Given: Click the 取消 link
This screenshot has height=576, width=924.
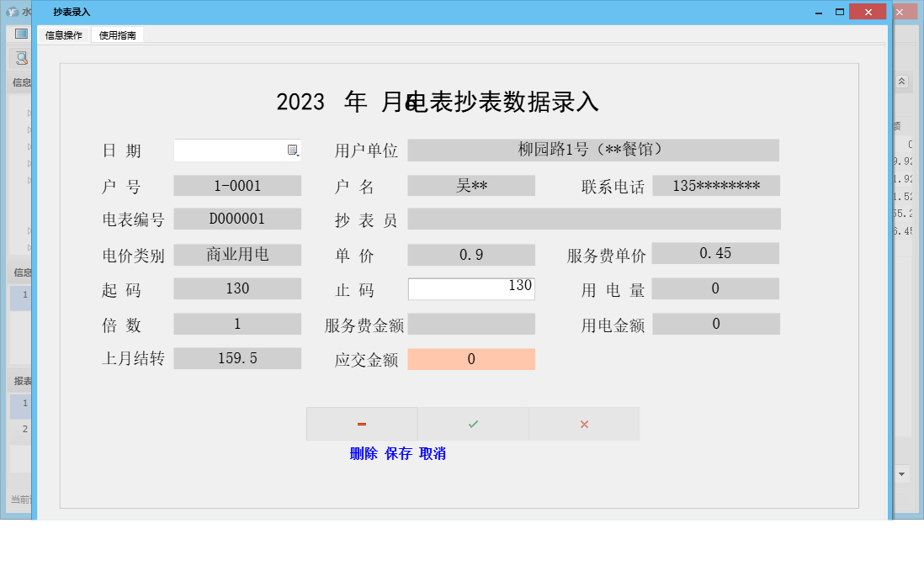Looking at the screenshot, I should coord(433,453).
